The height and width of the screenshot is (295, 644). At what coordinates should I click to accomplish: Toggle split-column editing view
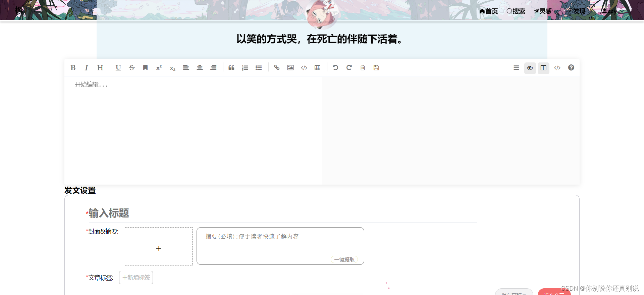point(543,68)
